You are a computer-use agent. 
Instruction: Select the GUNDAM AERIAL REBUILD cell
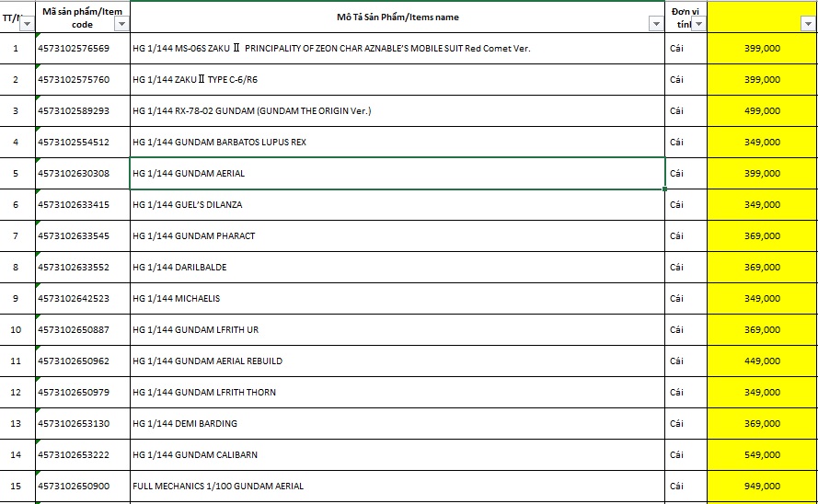pos(397,361)
